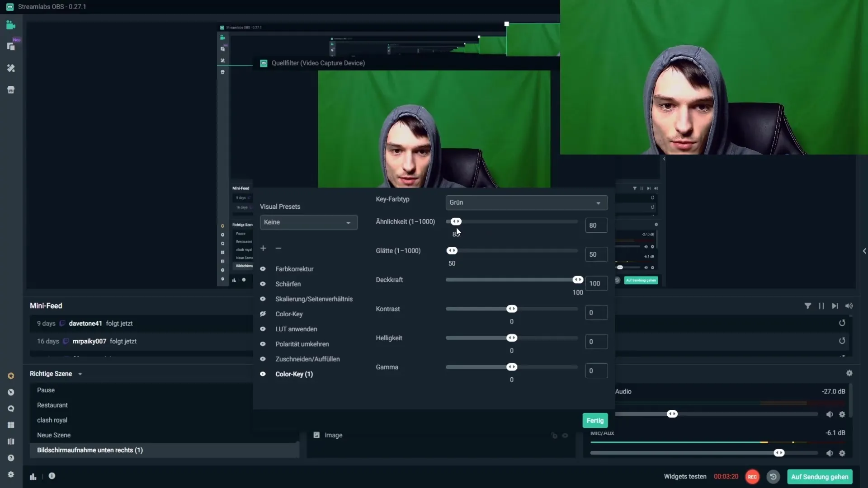The height and width of the screenshot is (488, 868).
Task: Mute Mini-Feed event sounds
Action: (849, 306)
